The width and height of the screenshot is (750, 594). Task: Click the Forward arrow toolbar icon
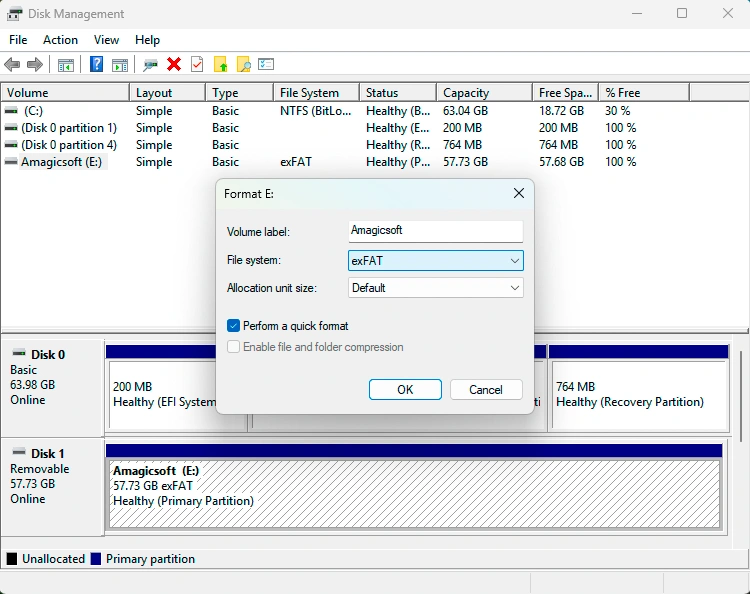(35, 64)
